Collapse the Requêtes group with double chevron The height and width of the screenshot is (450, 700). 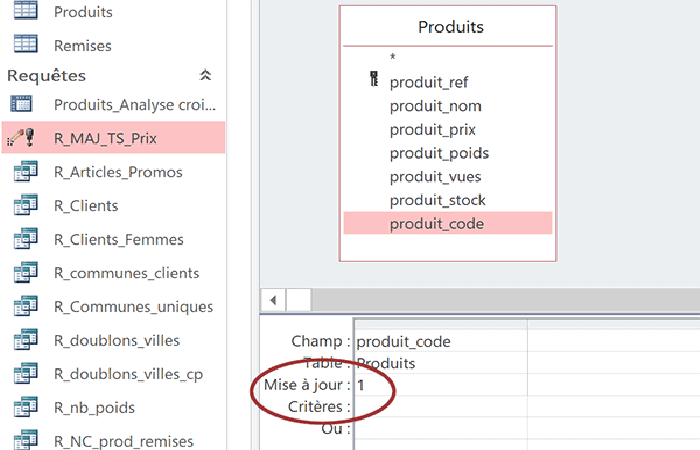tap(205, 75)
